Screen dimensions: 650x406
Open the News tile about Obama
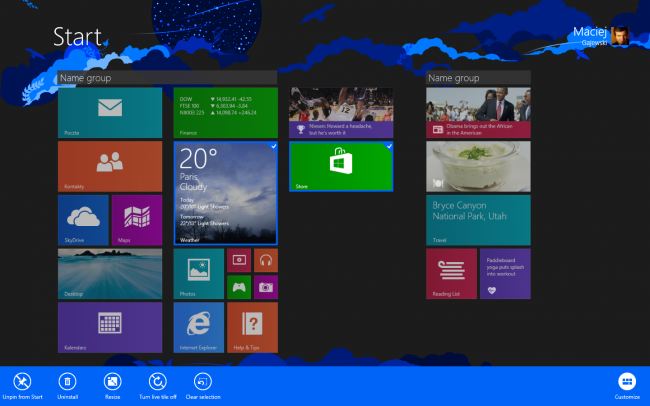(x=478, y=112)
